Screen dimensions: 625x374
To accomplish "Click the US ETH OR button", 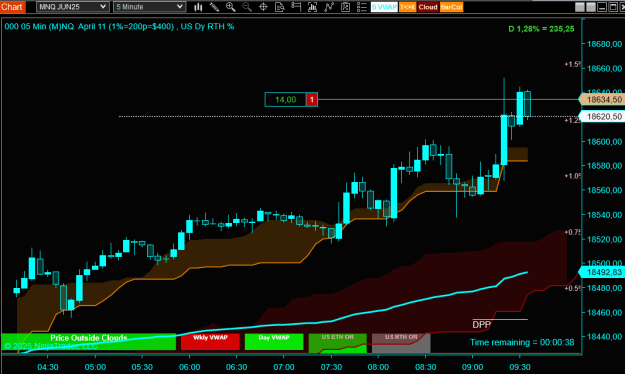I will tap(338, 343).
